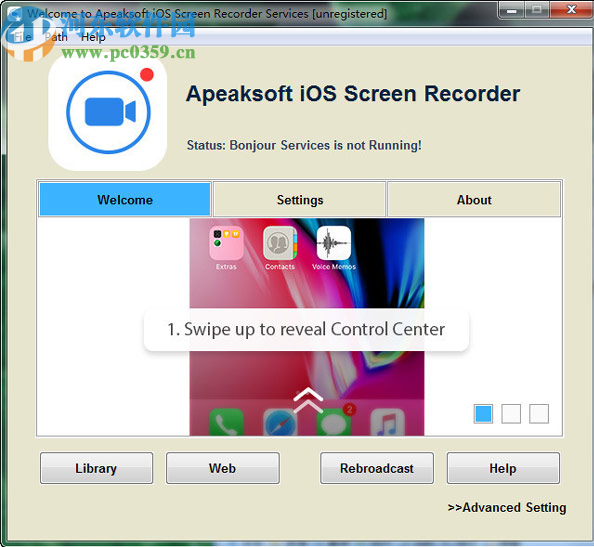Screen dimensions: 594x547
Task: Click the Contacts icon in preview
Action: tap(280, 243)
